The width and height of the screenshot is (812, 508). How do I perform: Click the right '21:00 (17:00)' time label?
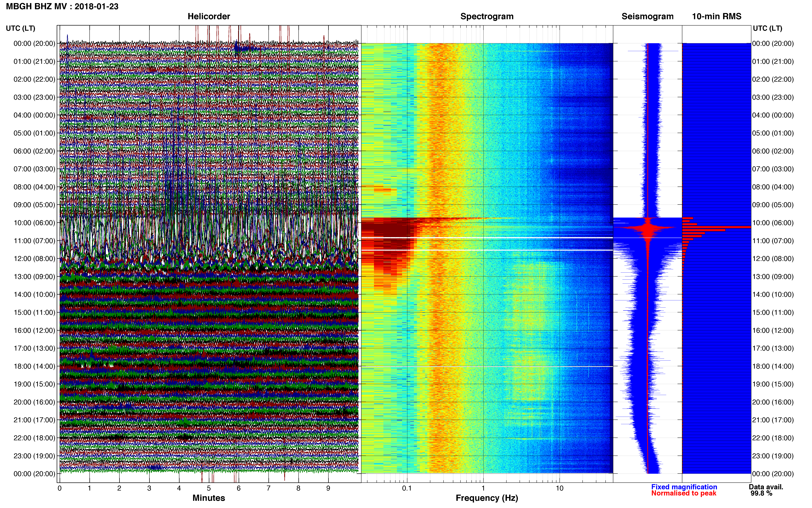[773, 420]
